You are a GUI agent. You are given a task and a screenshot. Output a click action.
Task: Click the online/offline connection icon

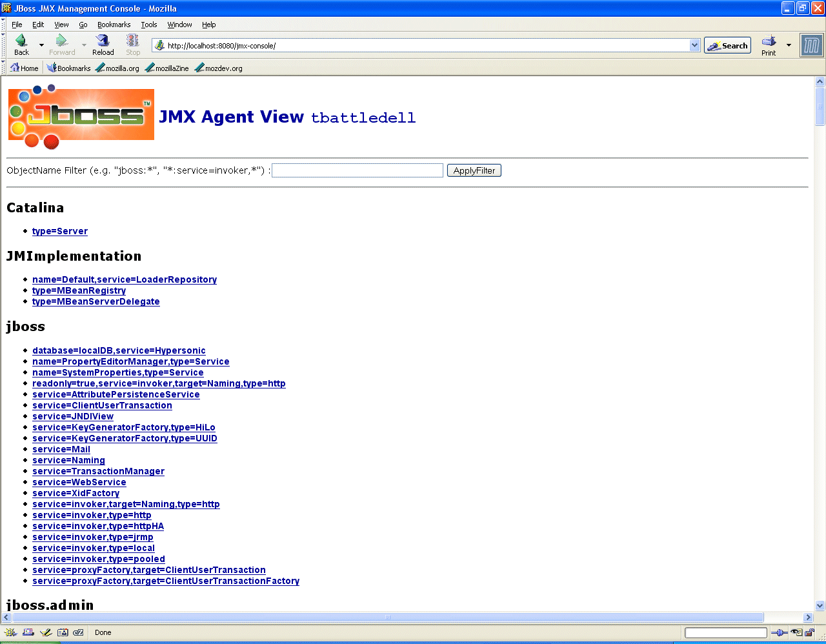[x=780, y=632]
